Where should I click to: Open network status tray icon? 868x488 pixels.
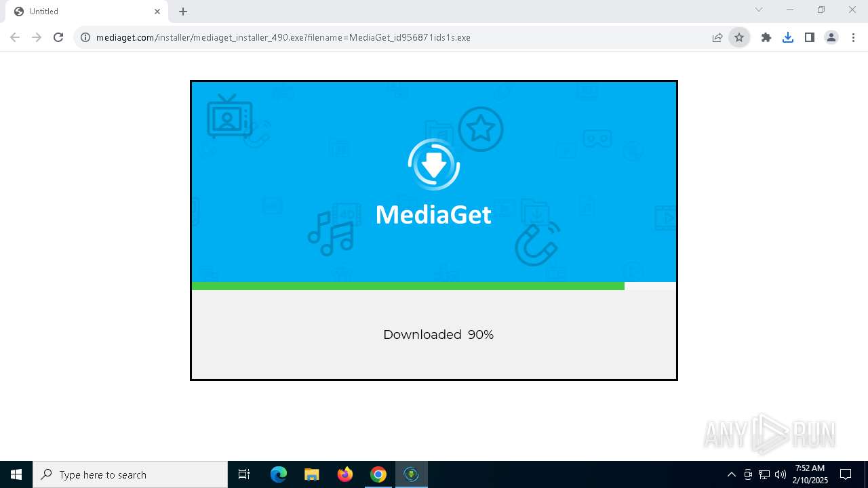click(x=764, y=474)
